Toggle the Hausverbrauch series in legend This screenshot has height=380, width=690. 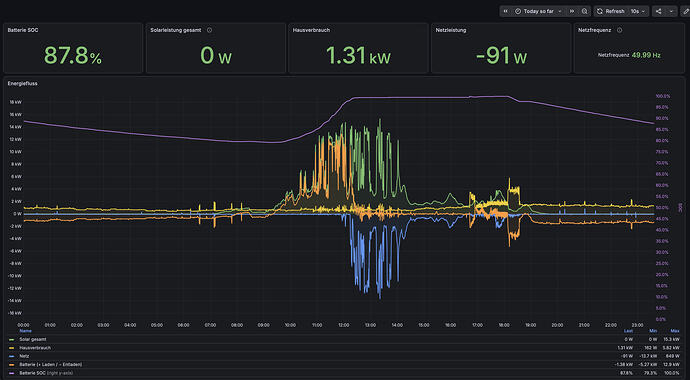[35, 347]
